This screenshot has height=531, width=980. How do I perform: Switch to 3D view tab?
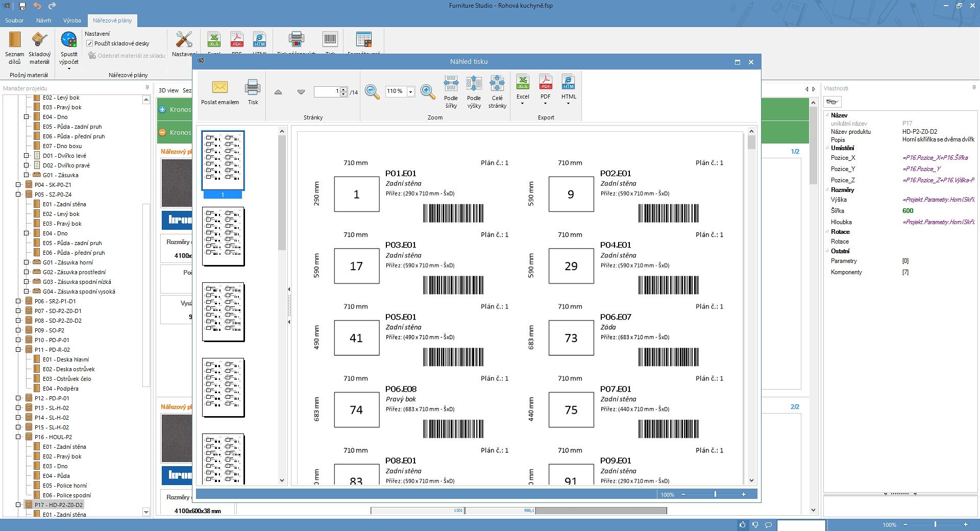[168, 90]
